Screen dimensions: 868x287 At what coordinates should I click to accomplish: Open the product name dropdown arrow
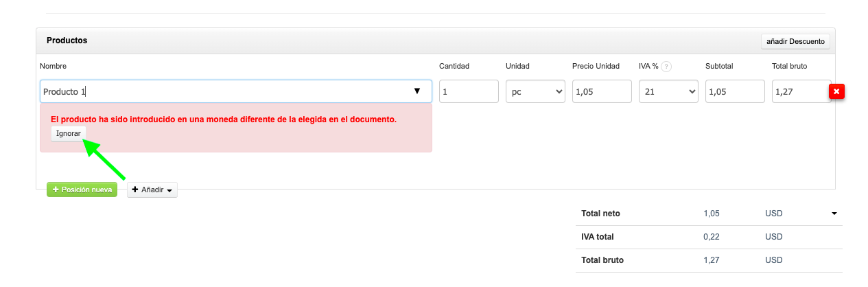[x=417, y=91]
